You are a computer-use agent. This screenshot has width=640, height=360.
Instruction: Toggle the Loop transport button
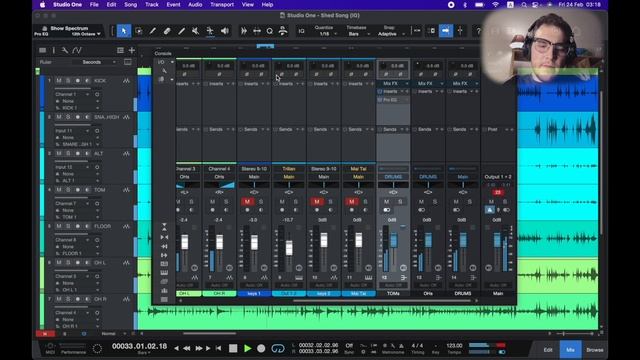(x=278, y=348)
